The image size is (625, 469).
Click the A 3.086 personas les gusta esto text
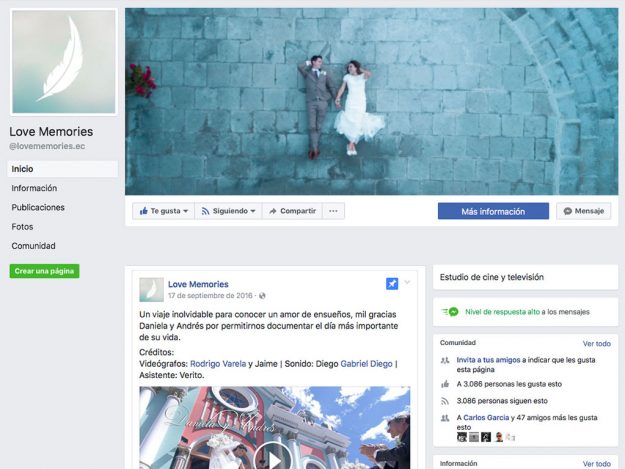(509, 384)
